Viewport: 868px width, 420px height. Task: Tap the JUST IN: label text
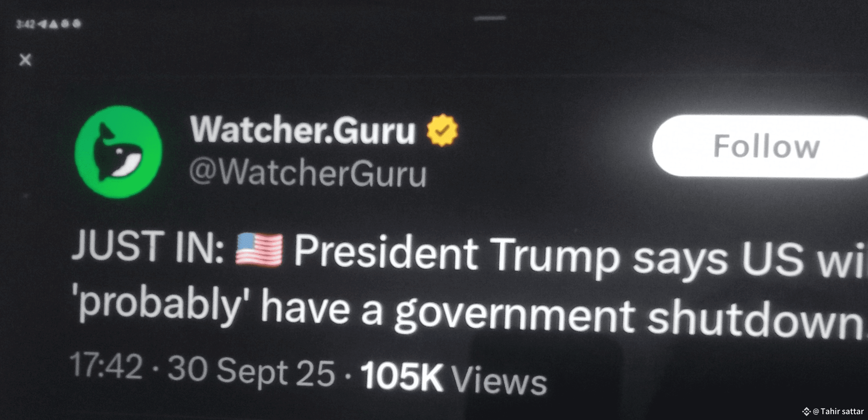tap(147, 246)
